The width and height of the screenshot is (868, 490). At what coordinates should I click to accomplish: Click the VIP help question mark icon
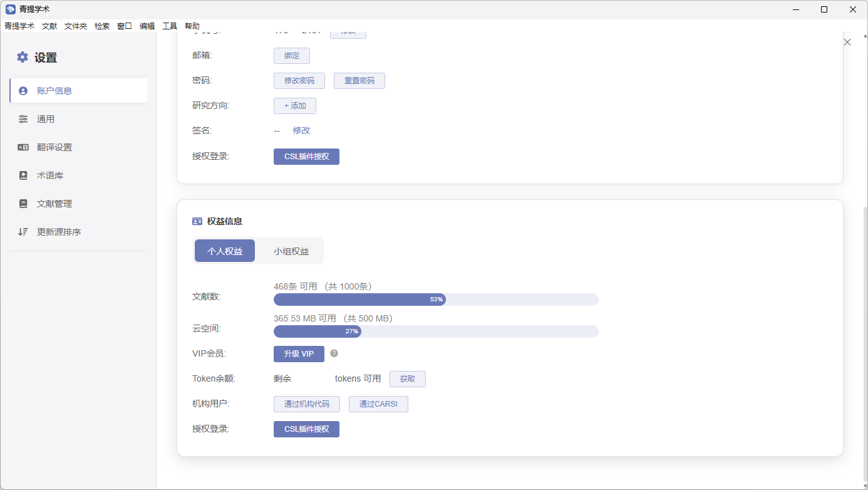coord(334,353)
